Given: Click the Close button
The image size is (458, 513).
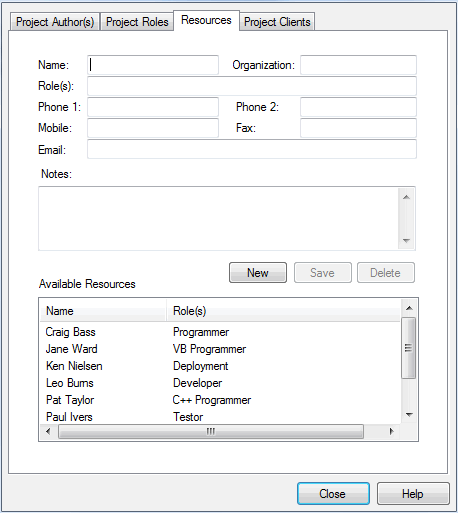Looking at the screenshot, I should tap(333, 493).
